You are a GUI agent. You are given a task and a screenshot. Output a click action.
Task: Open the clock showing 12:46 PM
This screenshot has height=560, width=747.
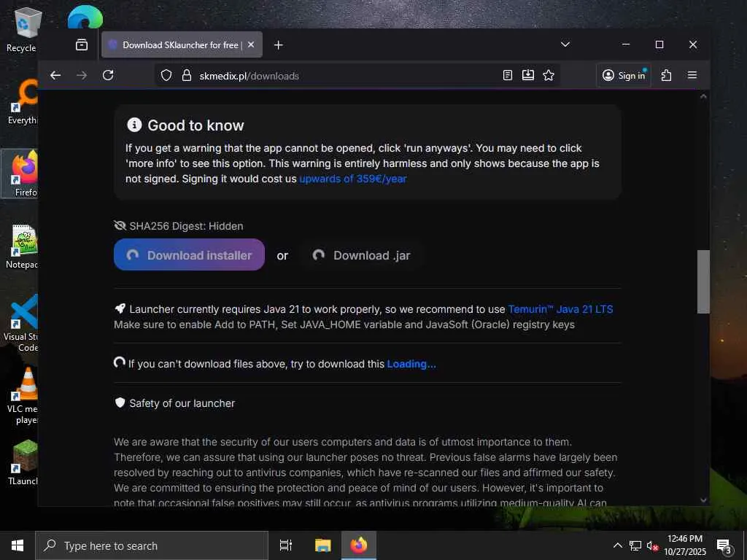tap(685, 545)
